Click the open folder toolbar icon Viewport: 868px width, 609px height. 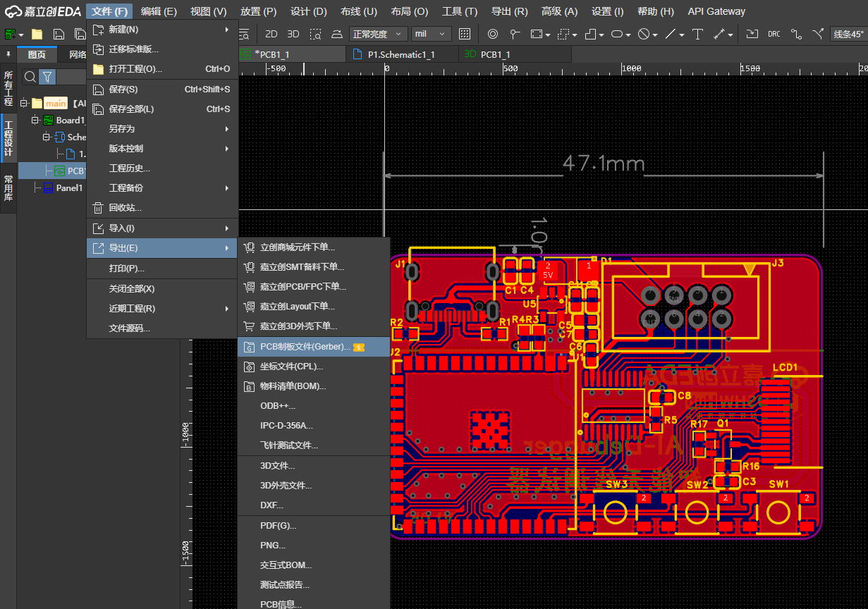pyautogui.click(x=37, y=34)
